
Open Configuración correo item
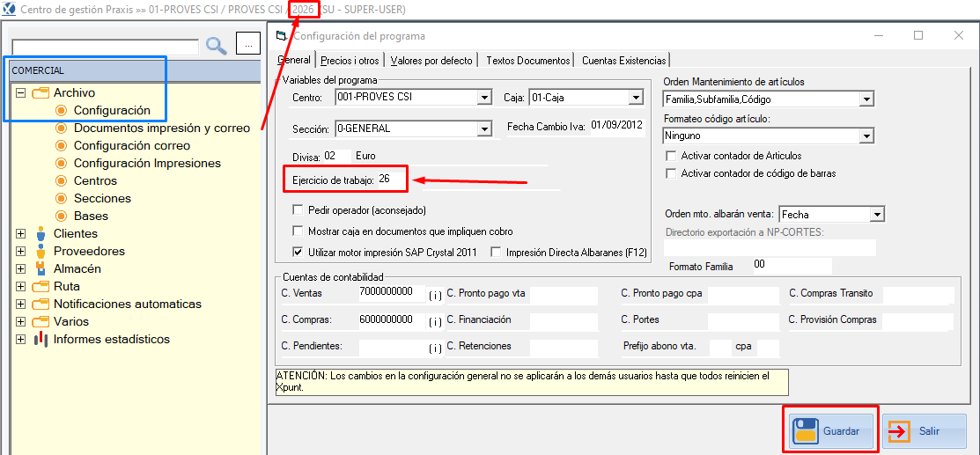tap(132, 145)
